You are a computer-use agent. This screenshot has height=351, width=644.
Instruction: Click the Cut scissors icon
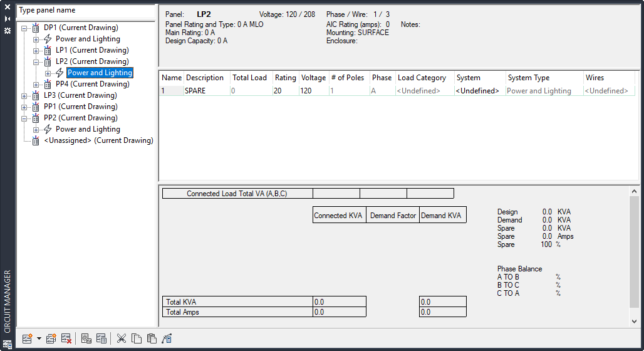click(121, 338)
